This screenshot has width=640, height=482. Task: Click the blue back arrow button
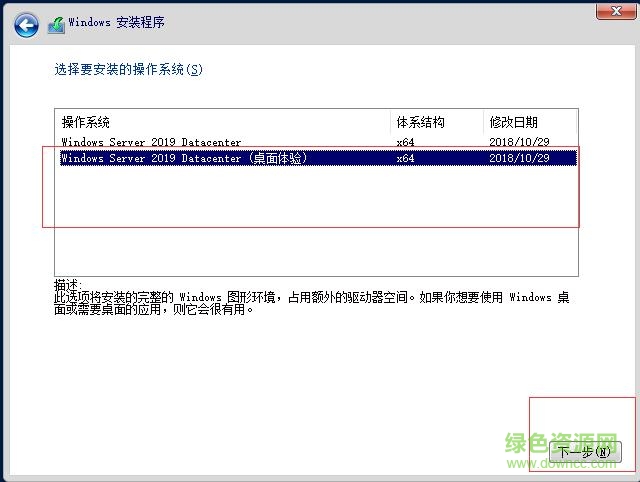point(27,24)
